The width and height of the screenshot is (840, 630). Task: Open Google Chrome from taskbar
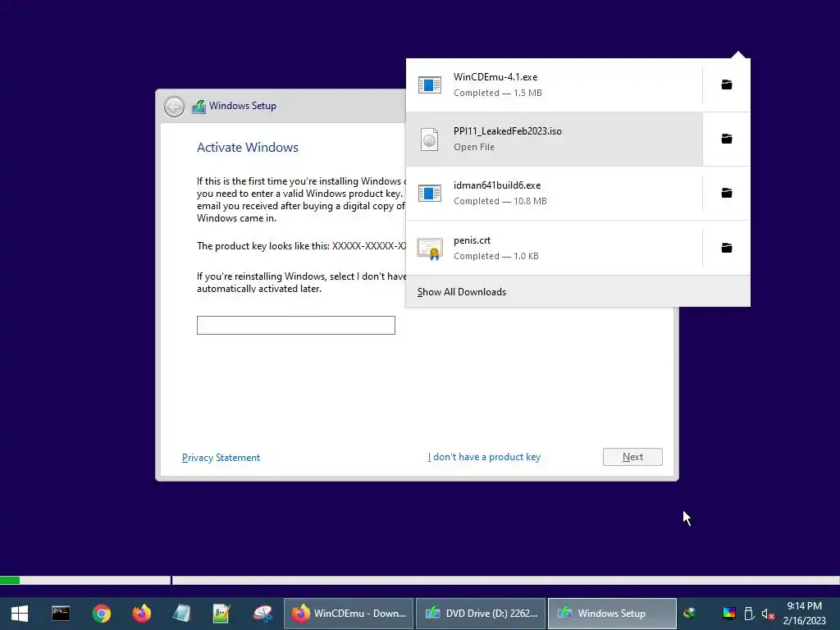tap(101, 614)
